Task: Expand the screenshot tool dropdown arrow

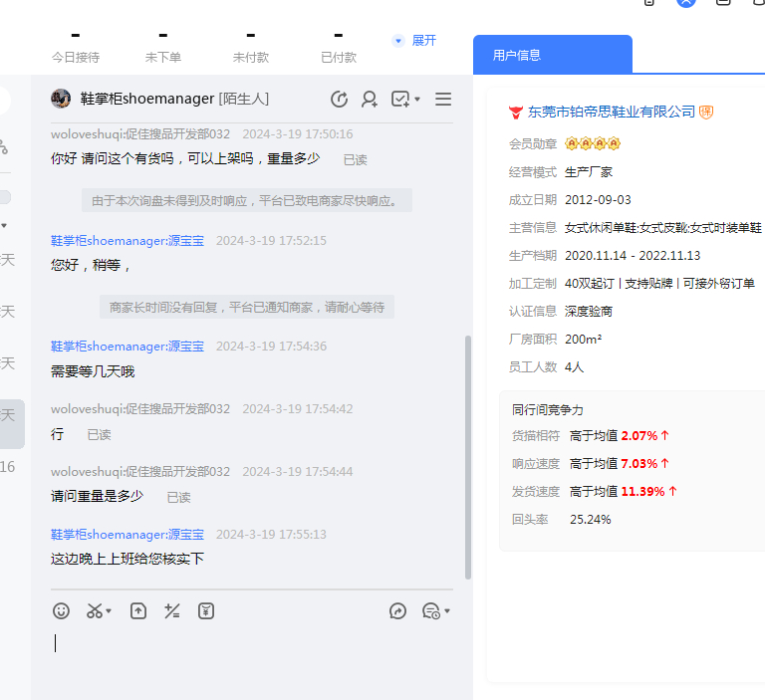Action: tap(109, 611)
